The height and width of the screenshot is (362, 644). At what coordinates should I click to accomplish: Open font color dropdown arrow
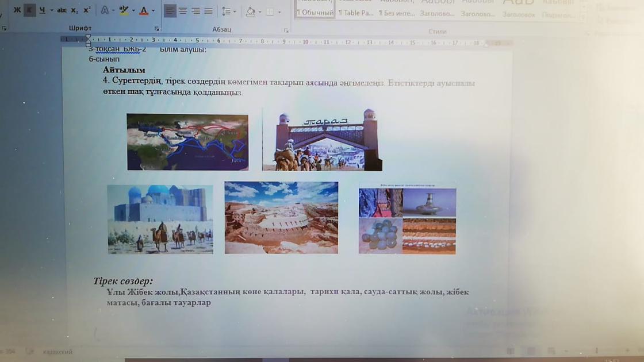point(153,11)
